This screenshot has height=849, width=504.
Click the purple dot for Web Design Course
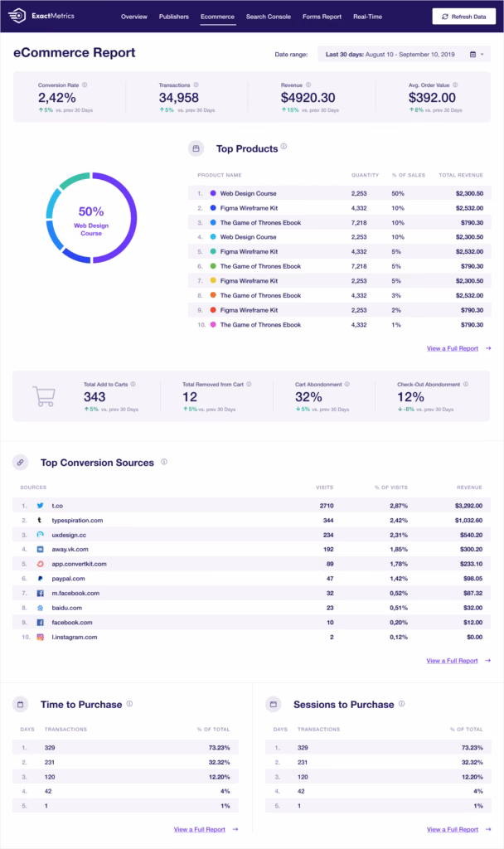(x=213, y=193)
